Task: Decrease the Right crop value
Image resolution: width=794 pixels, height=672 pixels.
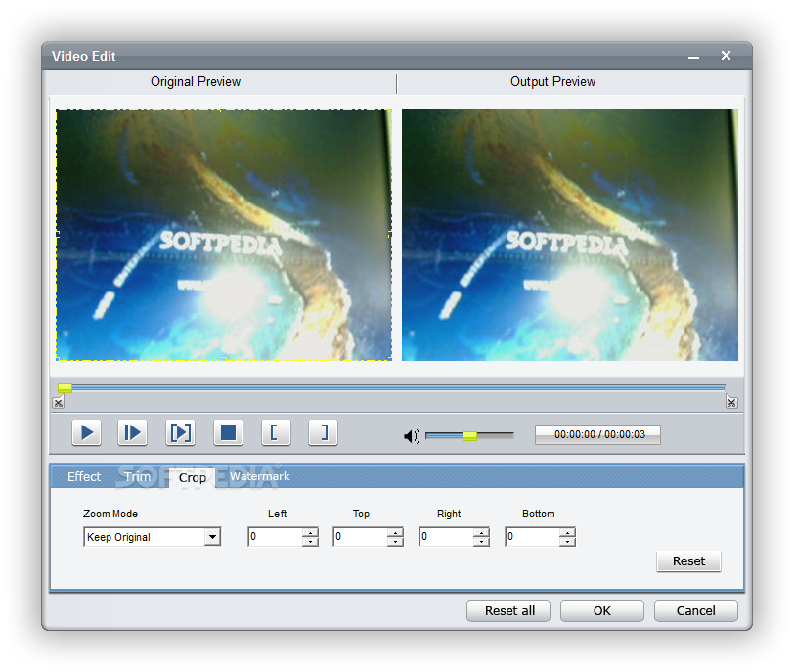Action: pyautogui.click(x=481, y=541)
